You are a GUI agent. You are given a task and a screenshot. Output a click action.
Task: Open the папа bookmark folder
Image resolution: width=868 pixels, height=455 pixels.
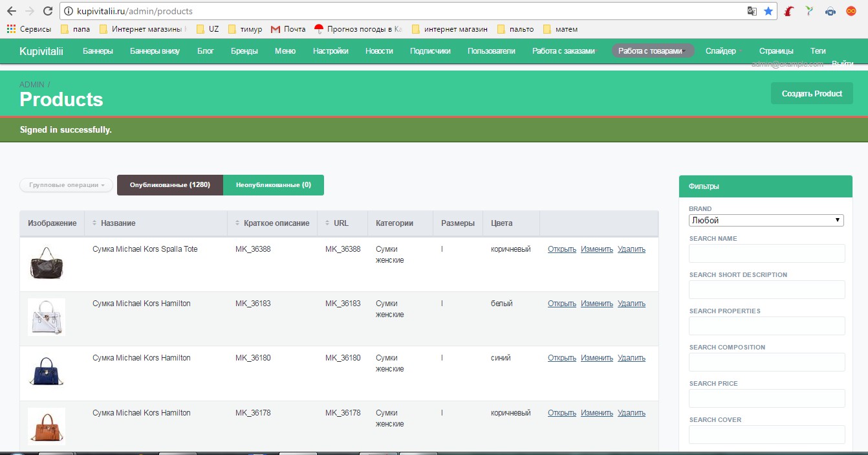75,28
